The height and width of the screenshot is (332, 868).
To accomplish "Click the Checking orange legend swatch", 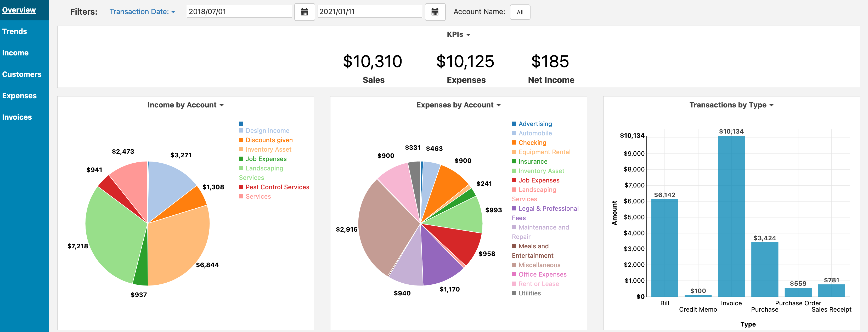I will tap(514, 143).
